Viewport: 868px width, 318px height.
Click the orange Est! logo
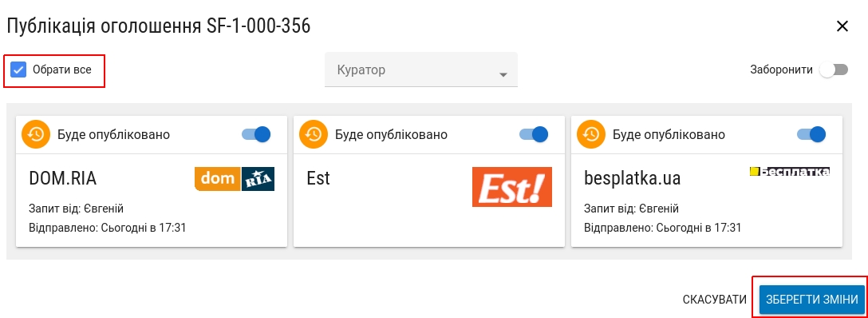(x=512, y=187)
